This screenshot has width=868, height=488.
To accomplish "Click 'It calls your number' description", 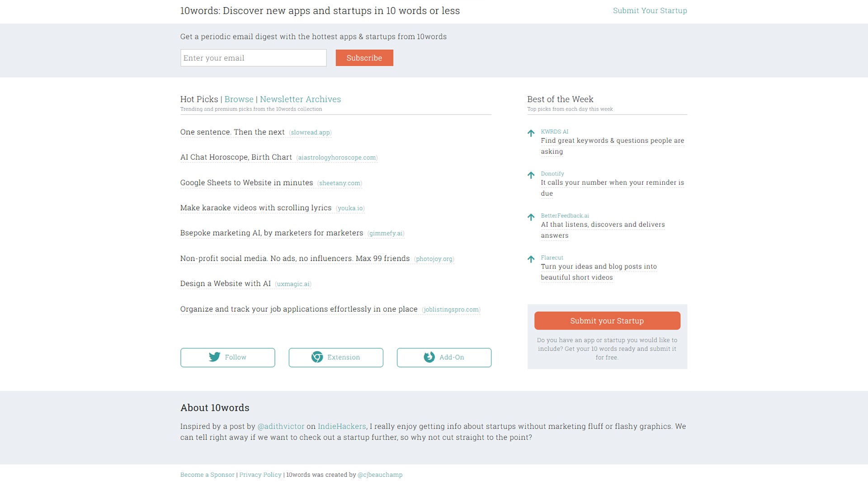I will click(612, 188).
